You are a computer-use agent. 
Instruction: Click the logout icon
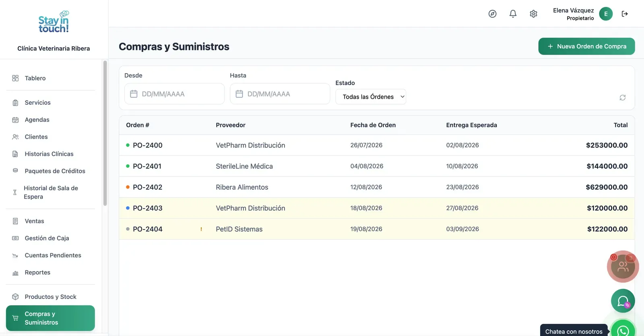coord(625,14)
